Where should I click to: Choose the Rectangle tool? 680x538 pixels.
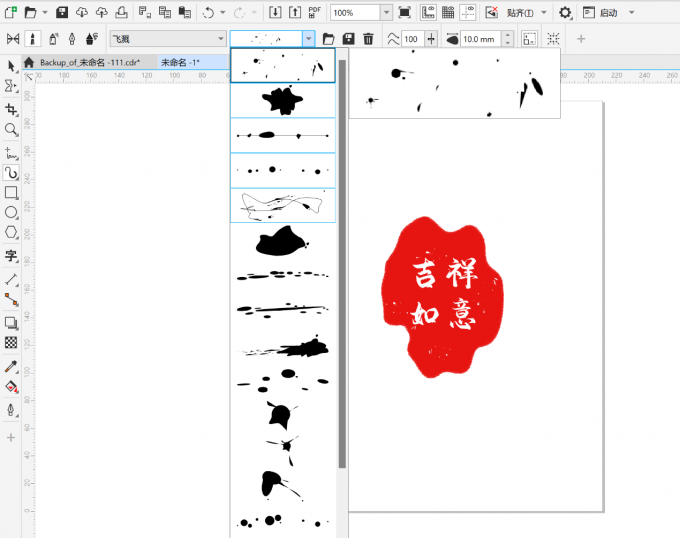coord(11,192)
